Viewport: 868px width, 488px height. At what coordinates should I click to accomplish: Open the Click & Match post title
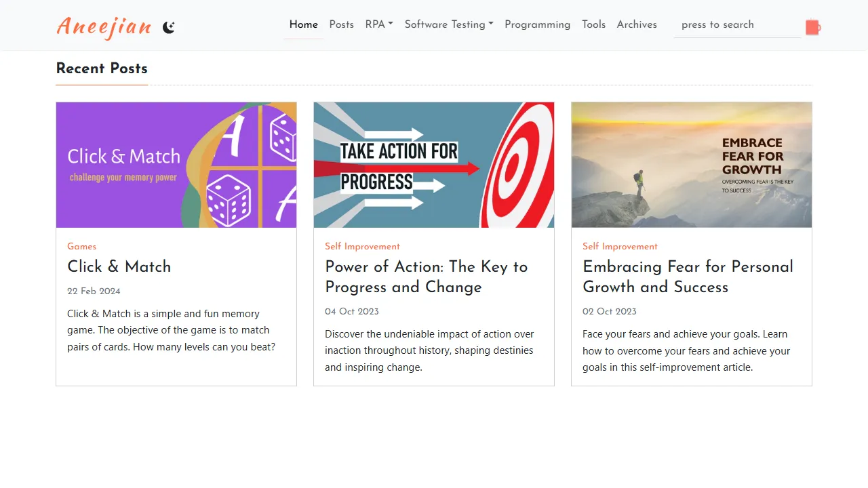pos(119,266)
